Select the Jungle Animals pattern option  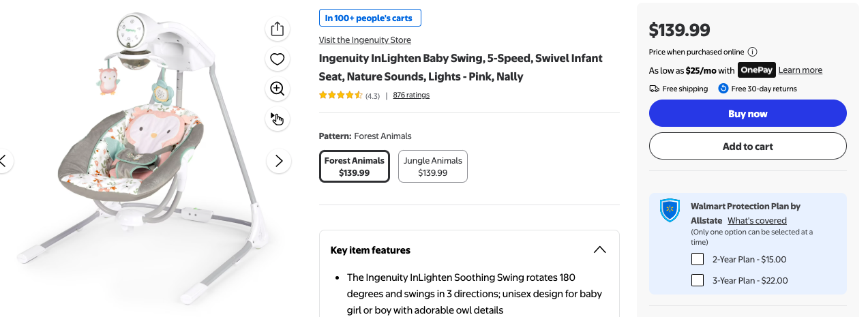click(433, 166)
